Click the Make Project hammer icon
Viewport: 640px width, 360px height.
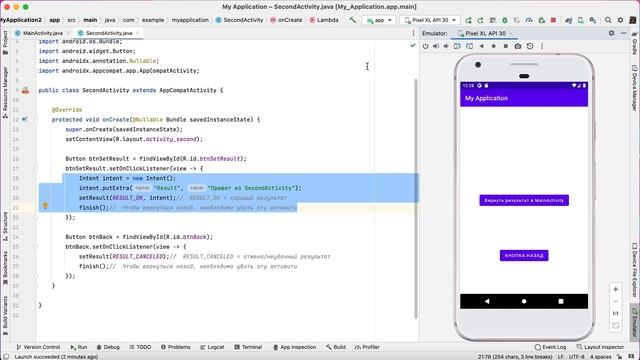pyautogui.click(x=352, y=20)
